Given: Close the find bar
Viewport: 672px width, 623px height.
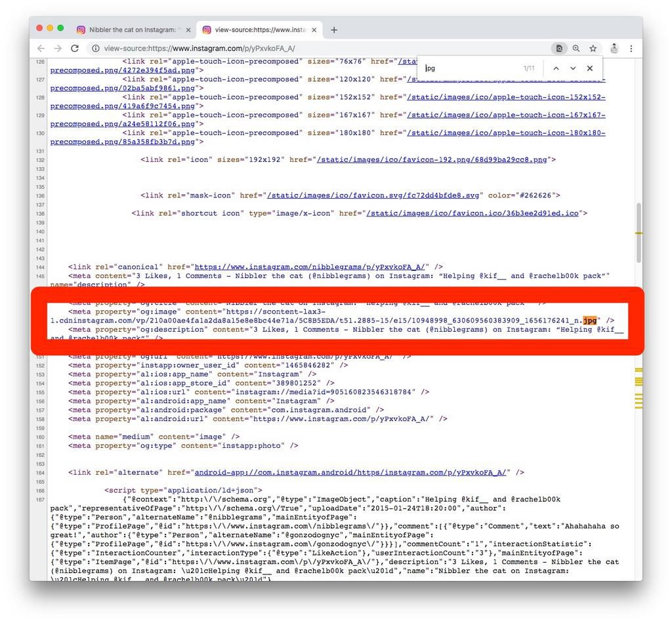Looking at the screenshot, I should coord(590,68).
